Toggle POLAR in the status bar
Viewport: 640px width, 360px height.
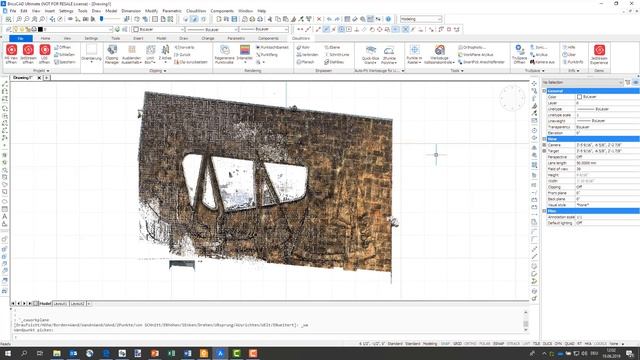[x=484, y=344]
